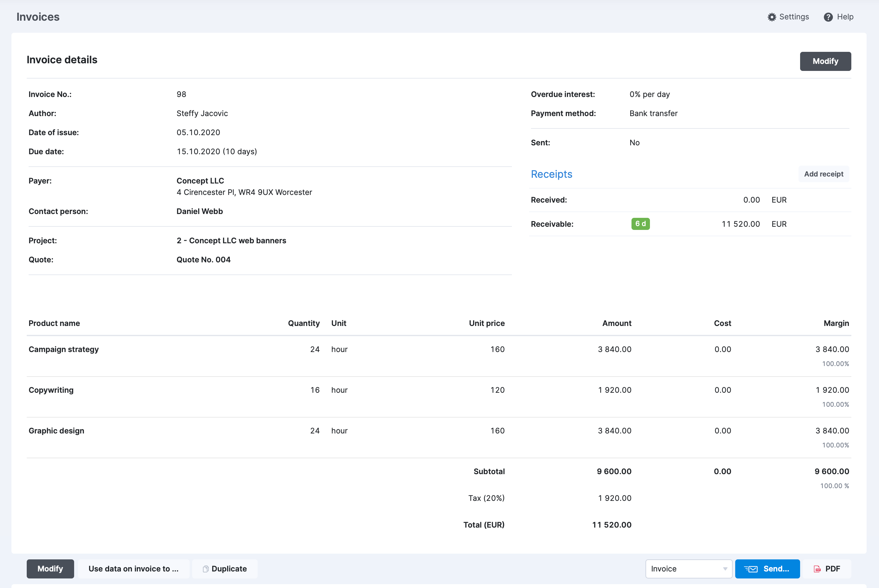Click the Graphic design product name
The width and height of the screenshot is (879, 588).
click(56, 431)
